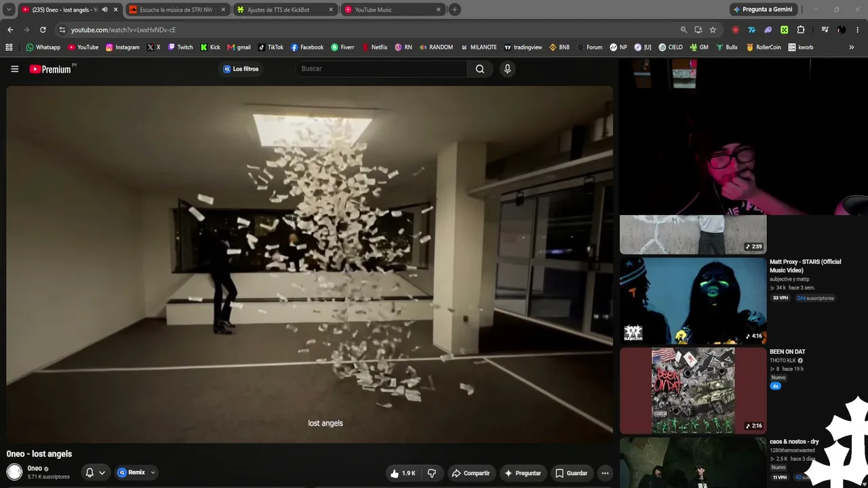Open the Chrome profile avatar
The width and height of the screenshot is (868, 488).
pyautogui.click(x=841, y=30)
